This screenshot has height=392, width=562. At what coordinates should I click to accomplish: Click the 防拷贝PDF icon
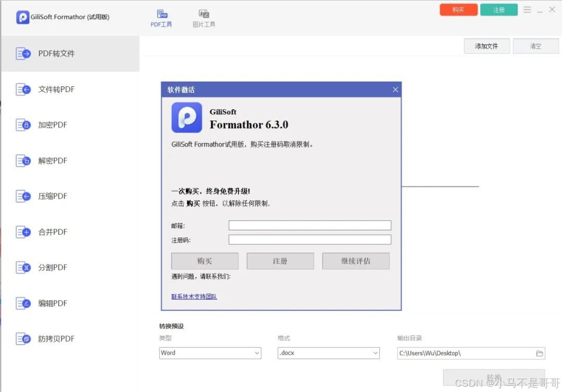tap(23, 338)
